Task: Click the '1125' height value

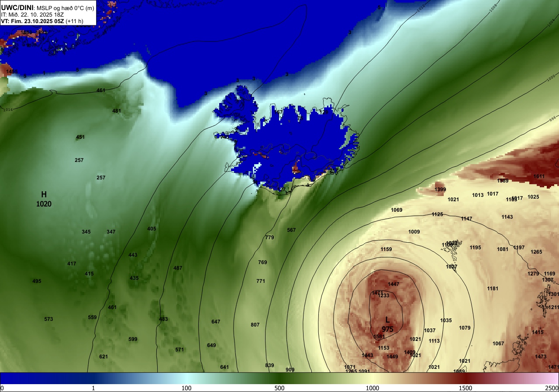Action: click(x=437, y=214)
